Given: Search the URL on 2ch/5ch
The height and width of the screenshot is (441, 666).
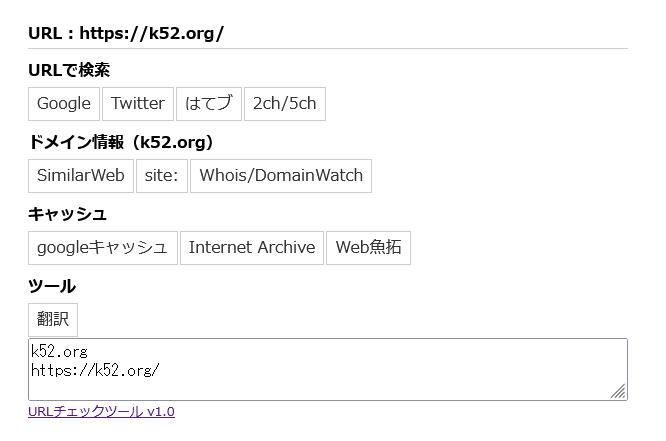Looking at the screenshot, I should pos(285,104).
